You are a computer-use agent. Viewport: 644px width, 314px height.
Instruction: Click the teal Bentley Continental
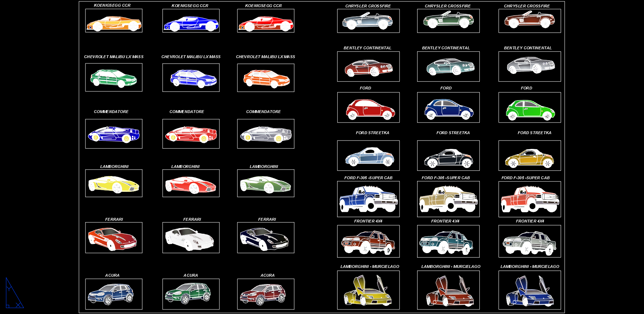[x=450, y=67]
